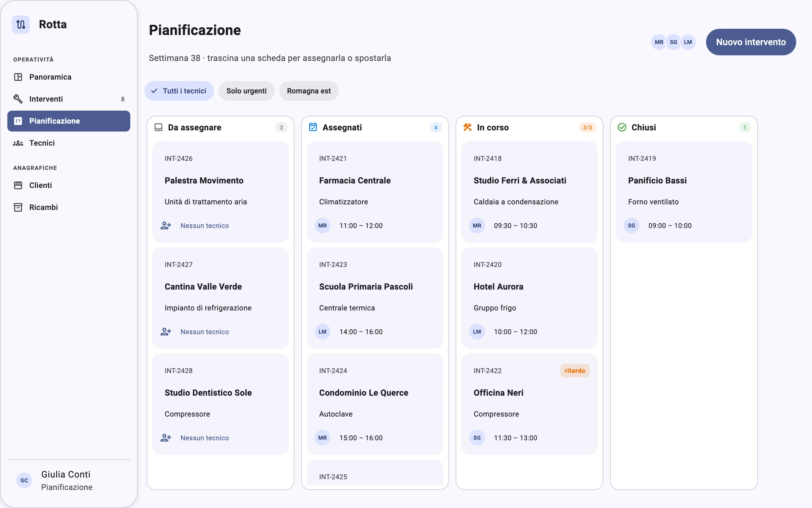
Task: Click the Chiusi count badge 1
Action: [745, 128]
